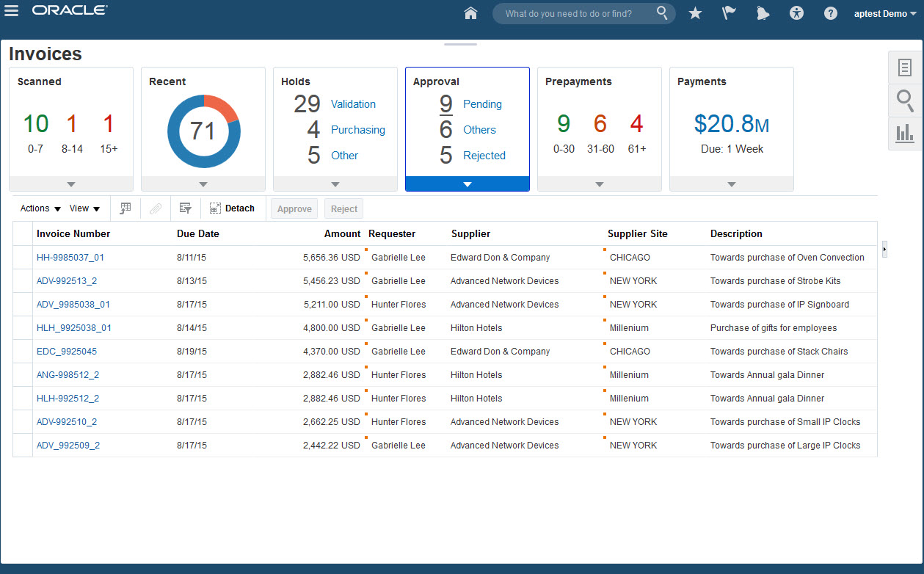Open the Watchlist flag icon
Screen dimensions: 924x574
(x=729, y=13)
